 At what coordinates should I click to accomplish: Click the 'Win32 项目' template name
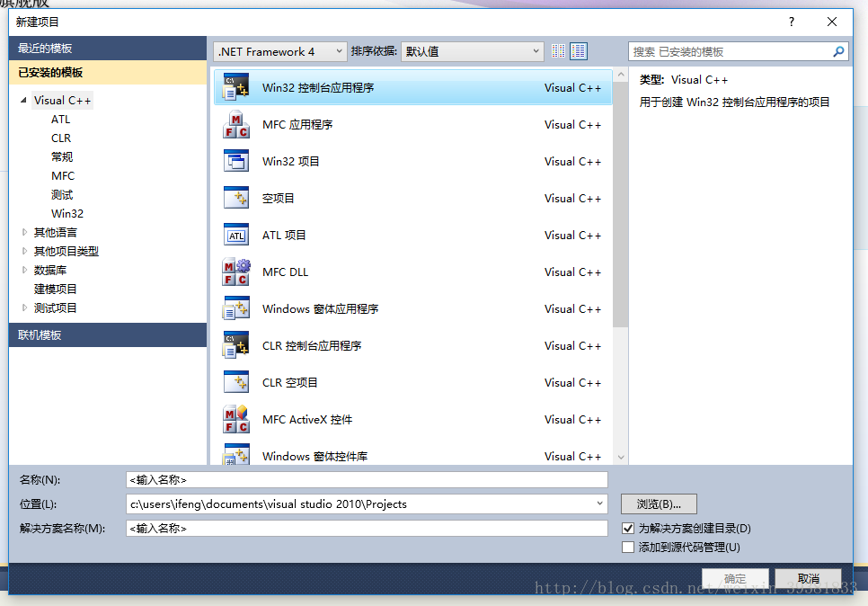point(290,161)
